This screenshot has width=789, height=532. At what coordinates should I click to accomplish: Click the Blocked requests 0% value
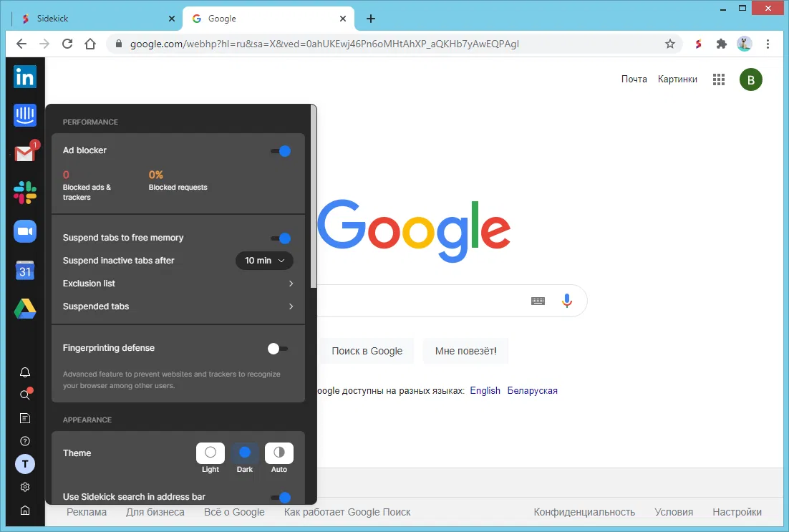point(155,175)
